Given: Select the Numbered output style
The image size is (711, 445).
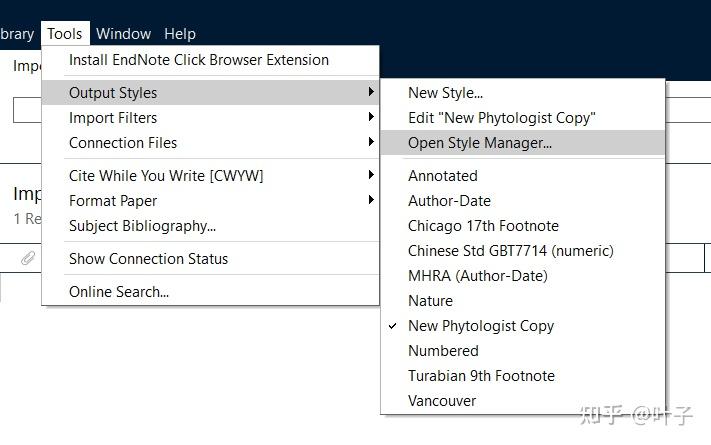Looking at the screenshot, I should click(523, 351).
